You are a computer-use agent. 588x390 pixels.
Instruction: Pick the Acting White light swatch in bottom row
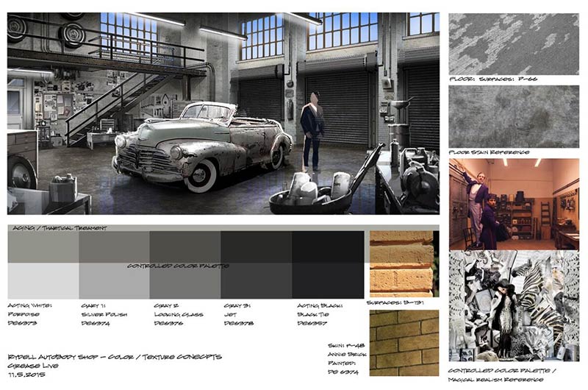click(43, 281)
